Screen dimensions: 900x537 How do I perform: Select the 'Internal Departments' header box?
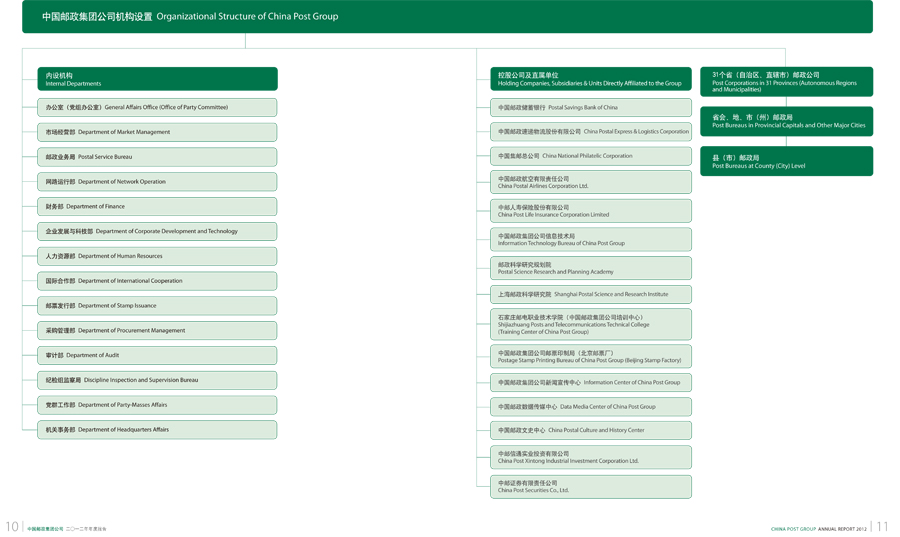157,79
